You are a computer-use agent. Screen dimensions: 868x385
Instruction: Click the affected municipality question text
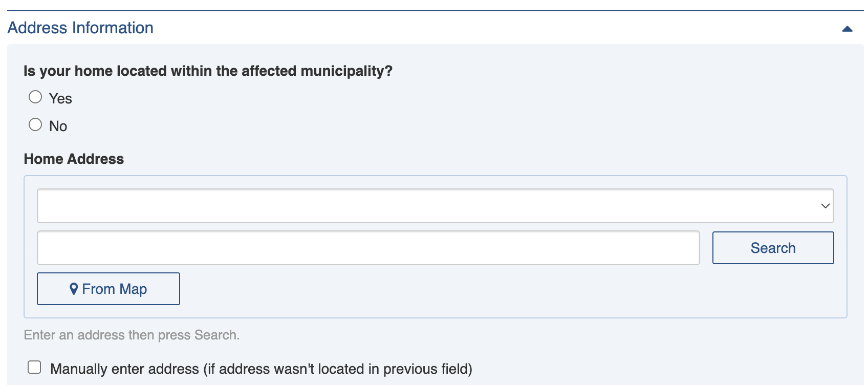[x=208, y=71]
